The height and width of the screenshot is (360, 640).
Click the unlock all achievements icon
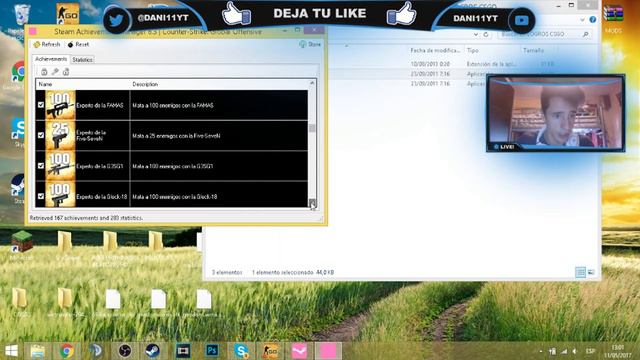click(66, 72)
